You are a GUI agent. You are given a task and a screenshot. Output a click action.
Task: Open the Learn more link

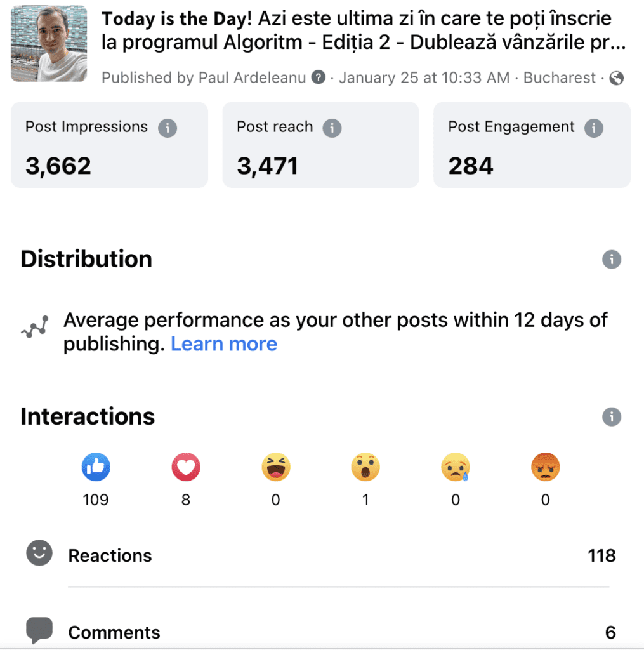pyautogui.click(x=224, y=343)
